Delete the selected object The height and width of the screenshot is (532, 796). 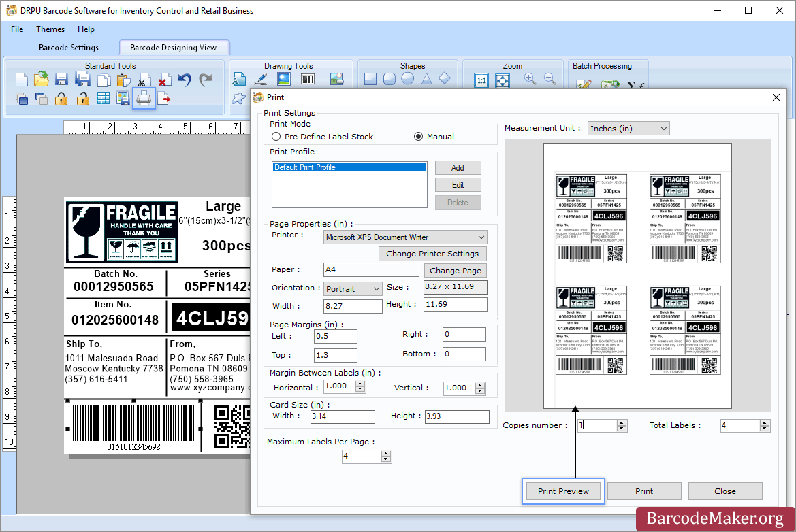pos(163,80)
